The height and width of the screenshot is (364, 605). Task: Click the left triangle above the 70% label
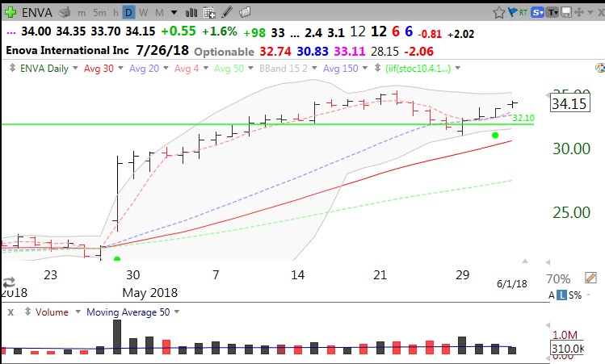point(548,262)
